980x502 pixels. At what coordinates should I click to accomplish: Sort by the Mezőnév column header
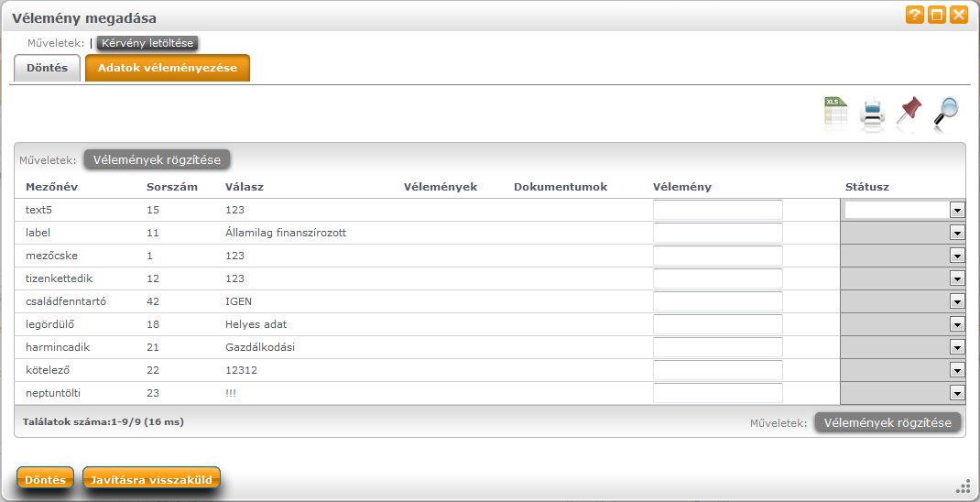(51, 187)
